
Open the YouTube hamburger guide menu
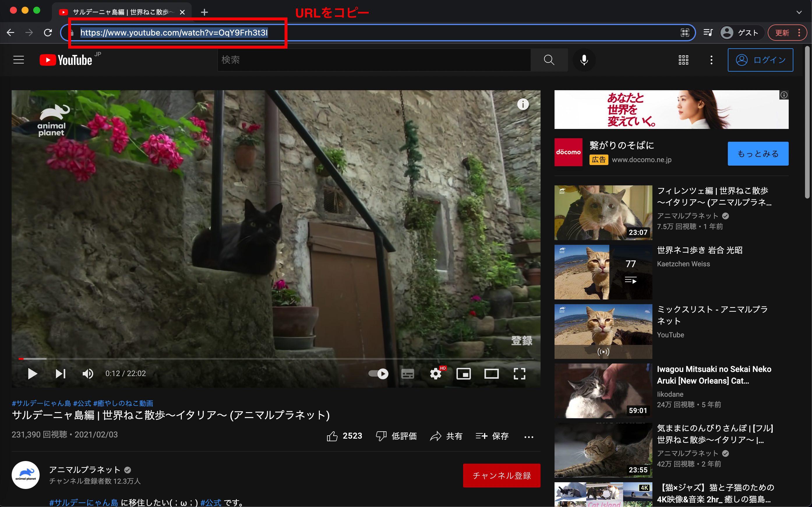(x=19, y=60)
